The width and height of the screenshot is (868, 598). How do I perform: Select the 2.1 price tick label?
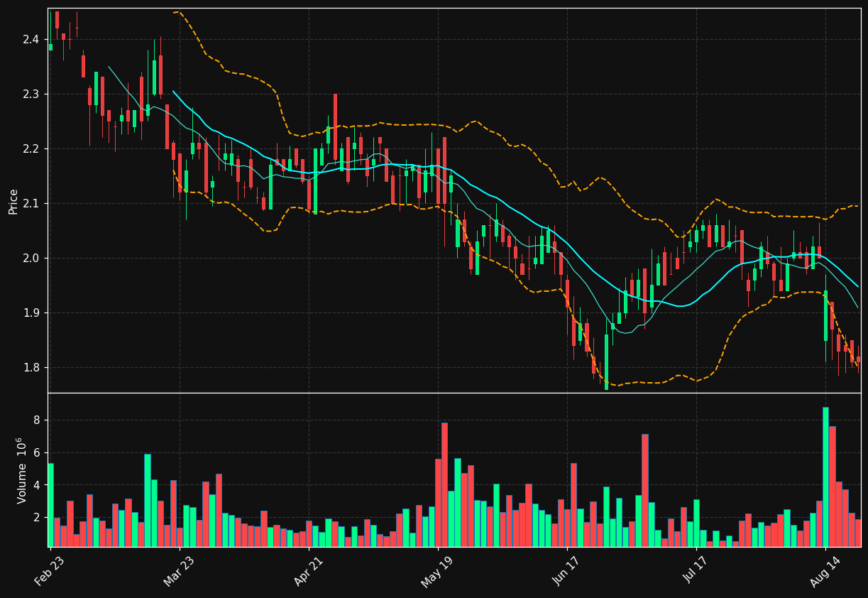[31, 204]
